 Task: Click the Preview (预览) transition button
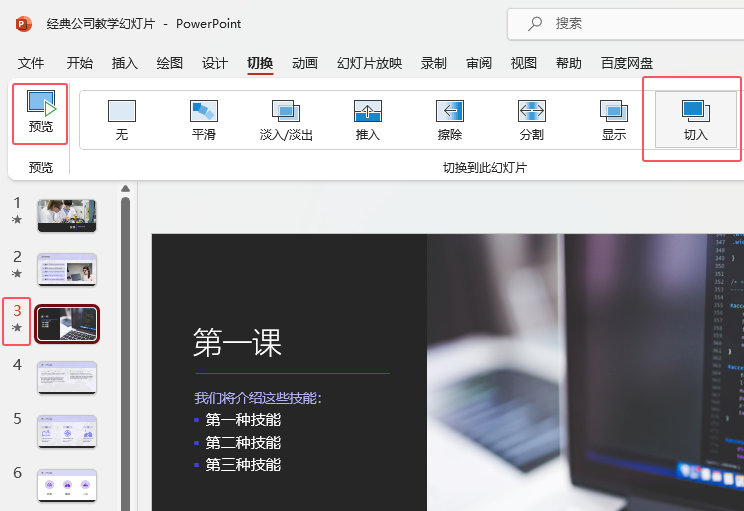(40, 113)
